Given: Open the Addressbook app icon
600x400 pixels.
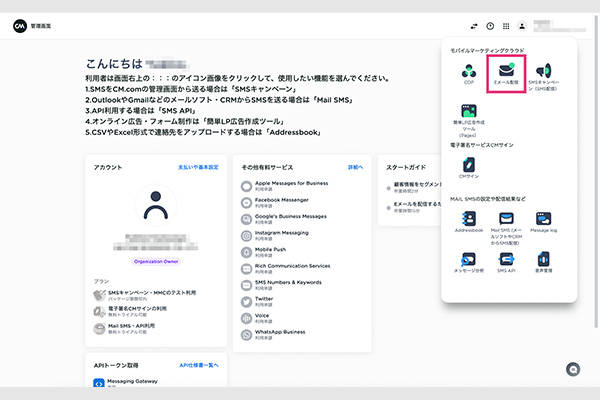Looking at the screenshot, I should [467, 218].
